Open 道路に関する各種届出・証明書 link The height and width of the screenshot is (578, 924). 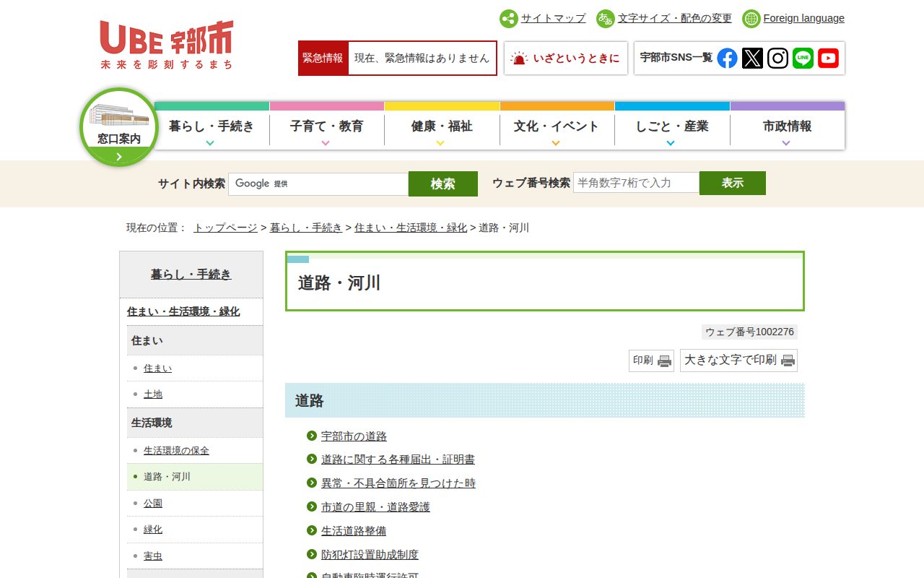[398, 460]
